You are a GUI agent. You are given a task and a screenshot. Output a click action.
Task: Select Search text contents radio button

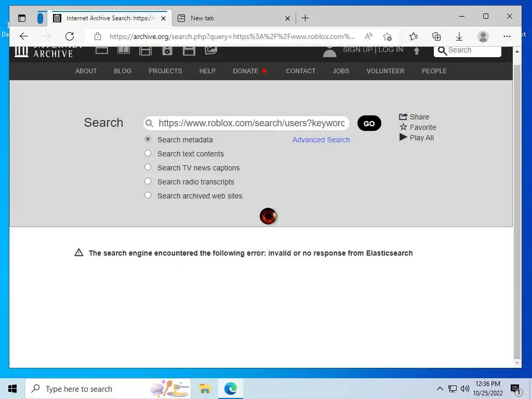(148, 153)
